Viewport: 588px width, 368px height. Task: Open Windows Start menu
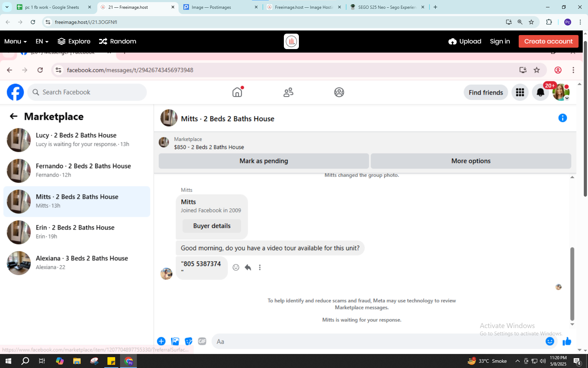[x=8, y=361]
